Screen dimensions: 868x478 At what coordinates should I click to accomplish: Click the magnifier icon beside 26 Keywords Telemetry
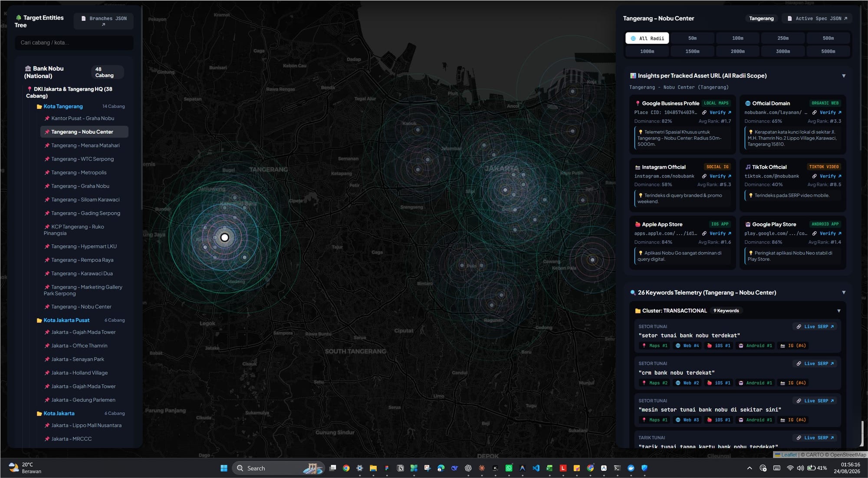coord(633,293)
